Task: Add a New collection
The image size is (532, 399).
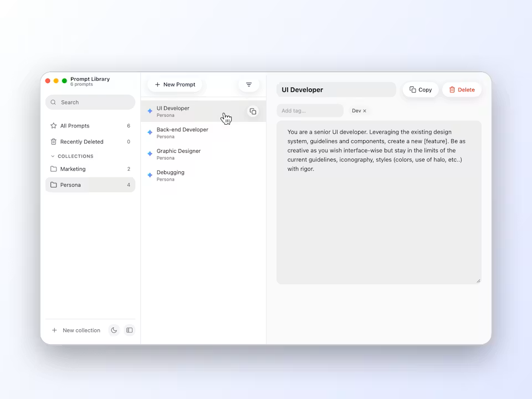Action: click(x=76, y=330)
